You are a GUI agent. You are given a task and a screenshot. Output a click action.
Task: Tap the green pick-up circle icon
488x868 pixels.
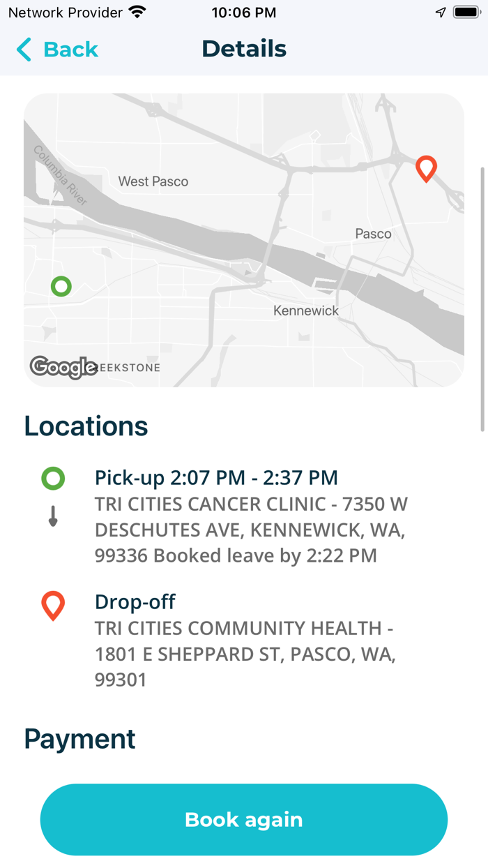tap(53, 478)
